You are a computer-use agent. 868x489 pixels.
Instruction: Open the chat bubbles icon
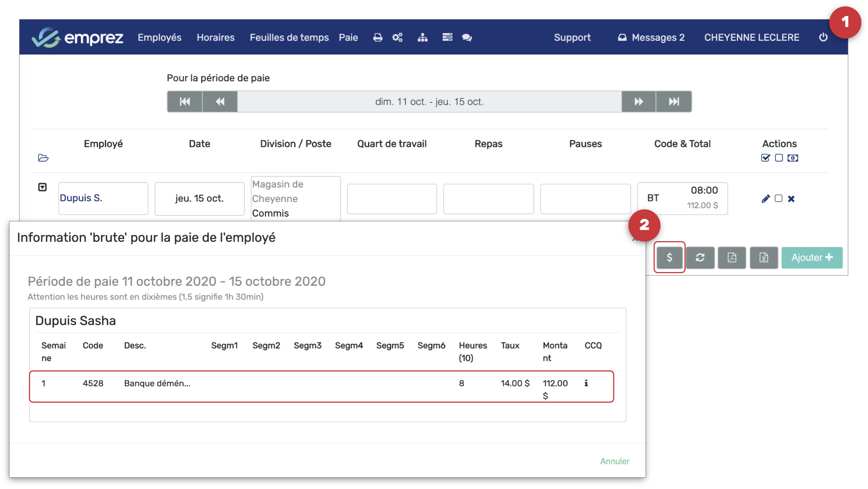coord(467,37)
